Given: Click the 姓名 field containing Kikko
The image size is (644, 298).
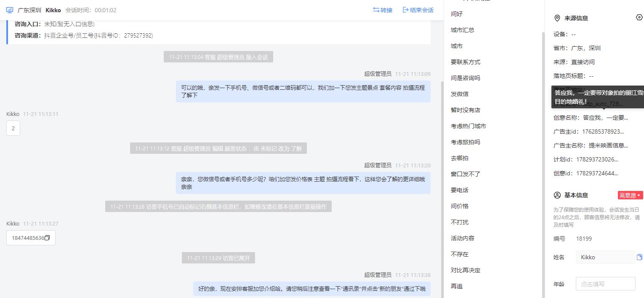Looking at the screenshot, I should click(x=605, y=257).
